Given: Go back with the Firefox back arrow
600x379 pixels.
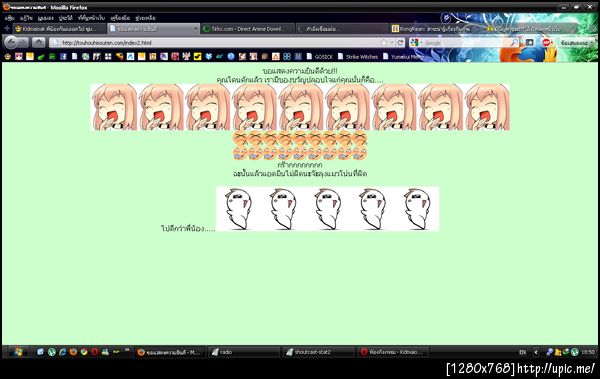Looking at the screenshot, I should point(11,42).
